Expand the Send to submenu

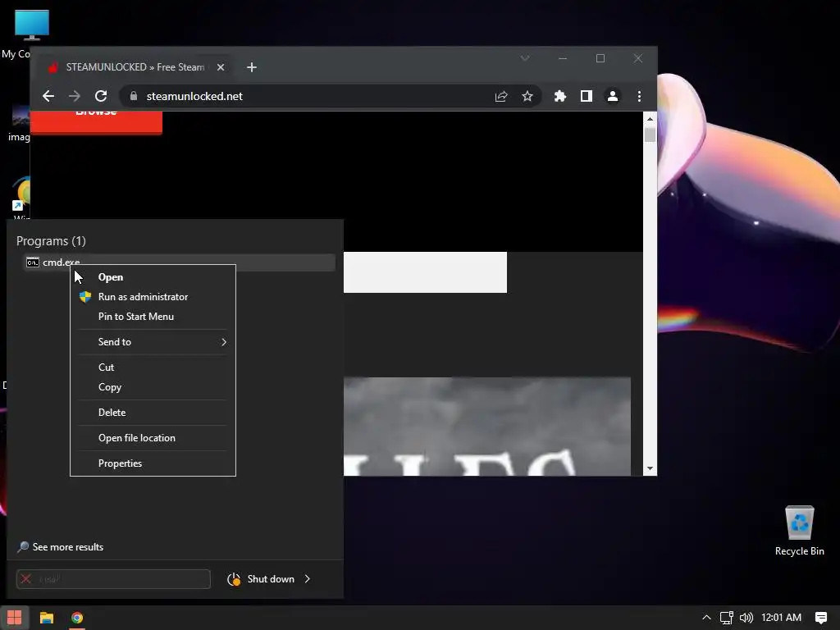(x=153, y=342)
